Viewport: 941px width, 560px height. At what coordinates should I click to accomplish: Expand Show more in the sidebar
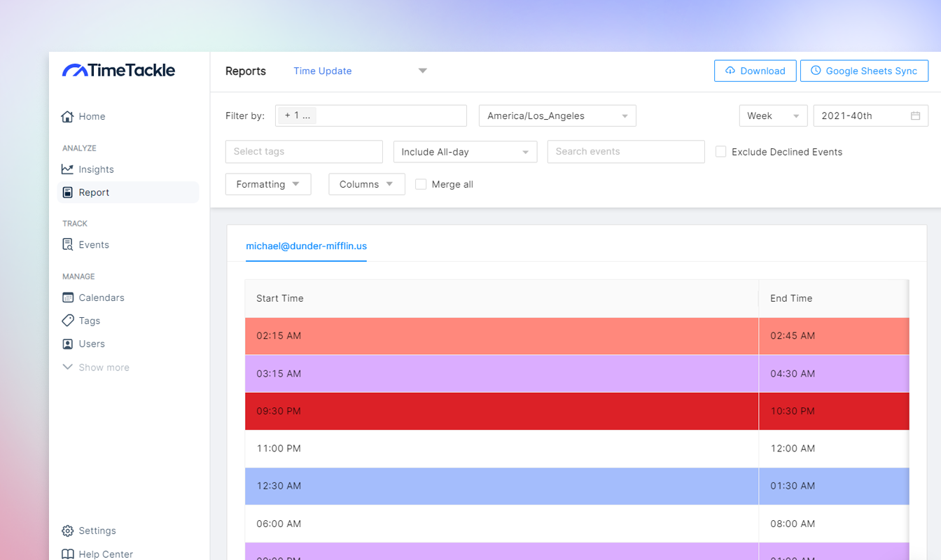point(96,367)
